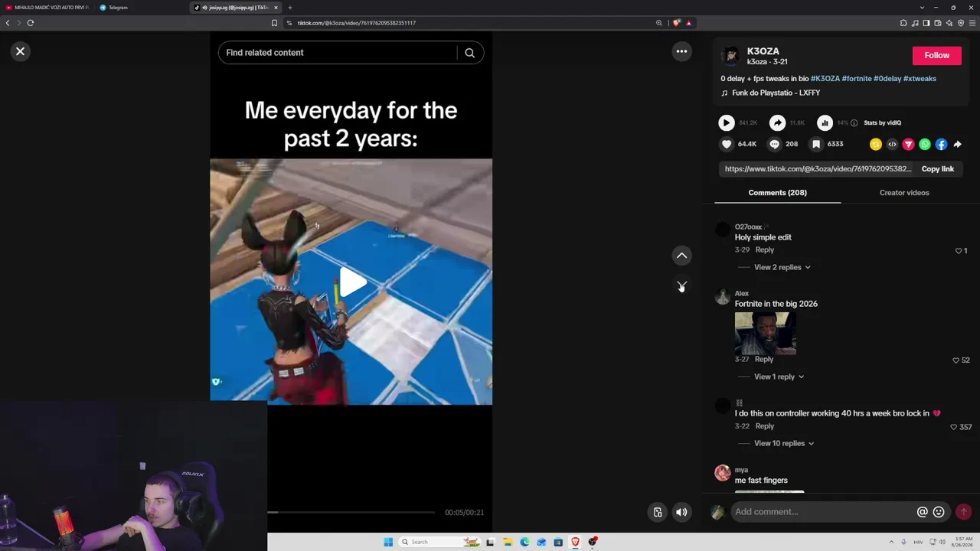The height and width of the screenshot is (551, 980).
Task: Open File Explorer from the taskbar
Action: 508,542
